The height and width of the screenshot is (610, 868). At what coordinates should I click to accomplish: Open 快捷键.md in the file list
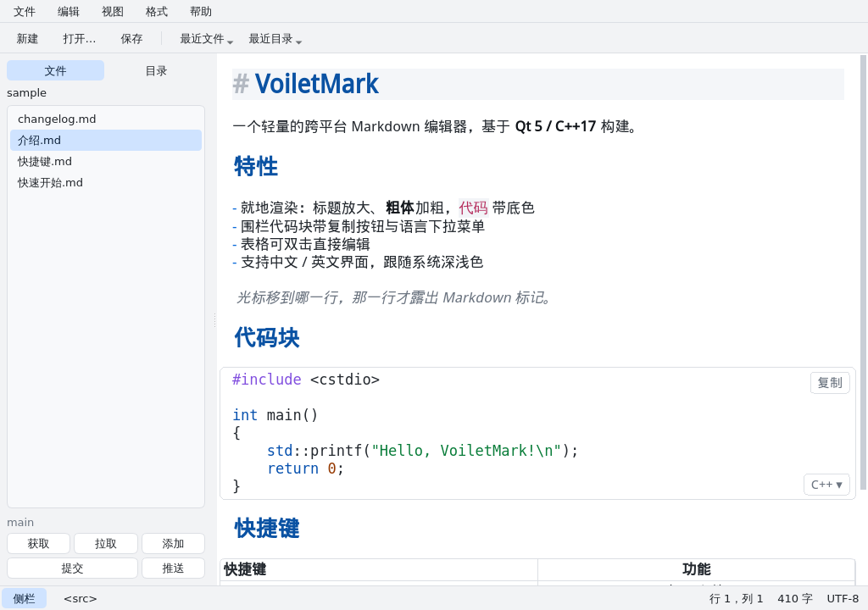[106, 161]
